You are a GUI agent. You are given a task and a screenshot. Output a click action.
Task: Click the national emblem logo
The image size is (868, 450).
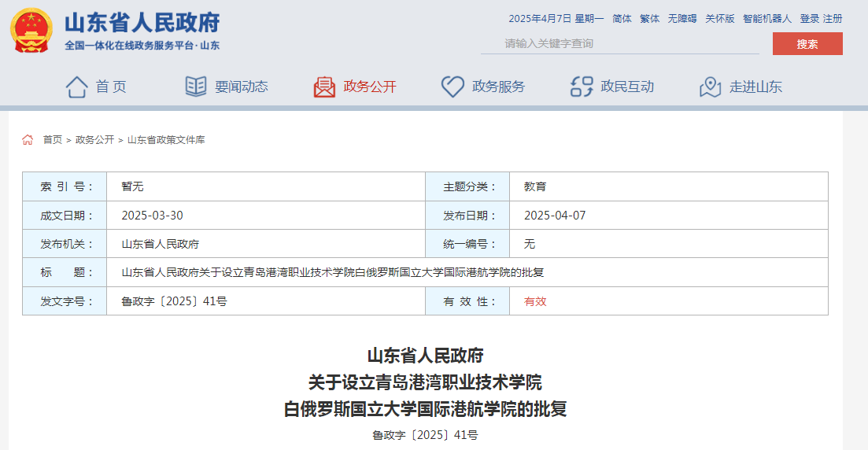point(31,31)
